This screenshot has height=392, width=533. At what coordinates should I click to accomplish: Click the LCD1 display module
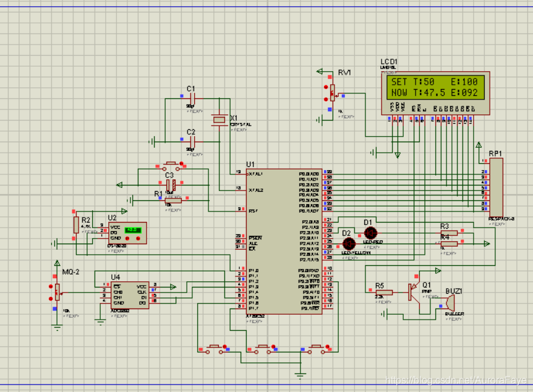435,93
